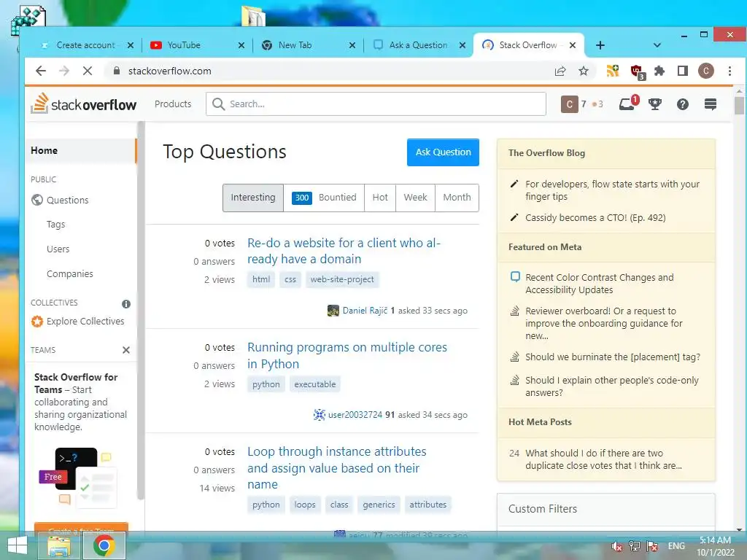Bookmark this page with the star icon
Screen dimensions: 747x560
[584, 71]
